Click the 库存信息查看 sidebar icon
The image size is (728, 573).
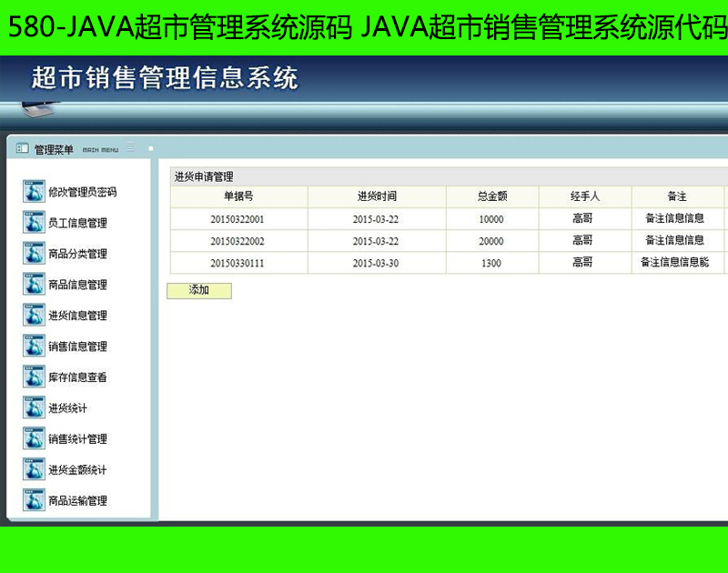coord(34,377)
